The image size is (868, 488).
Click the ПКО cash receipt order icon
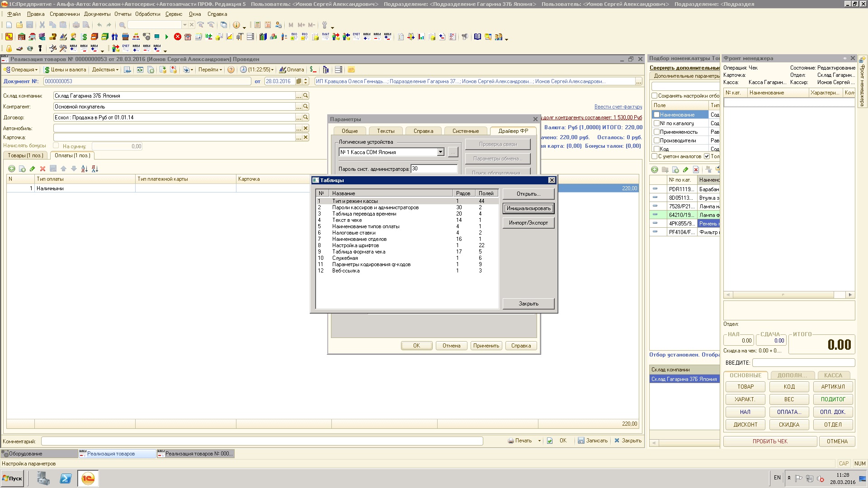294,37
